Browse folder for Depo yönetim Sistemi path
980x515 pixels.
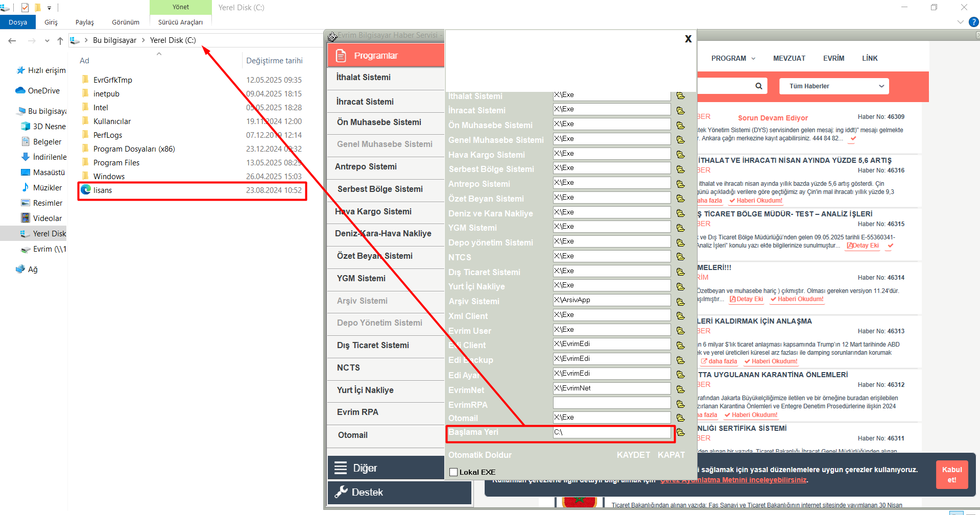(680, 242)
